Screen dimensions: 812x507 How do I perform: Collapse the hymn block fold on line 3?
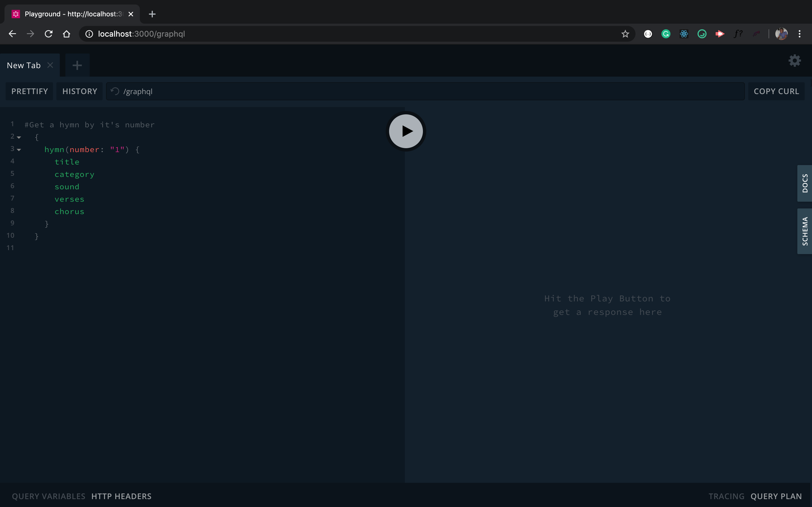click(x=19, y=150)
